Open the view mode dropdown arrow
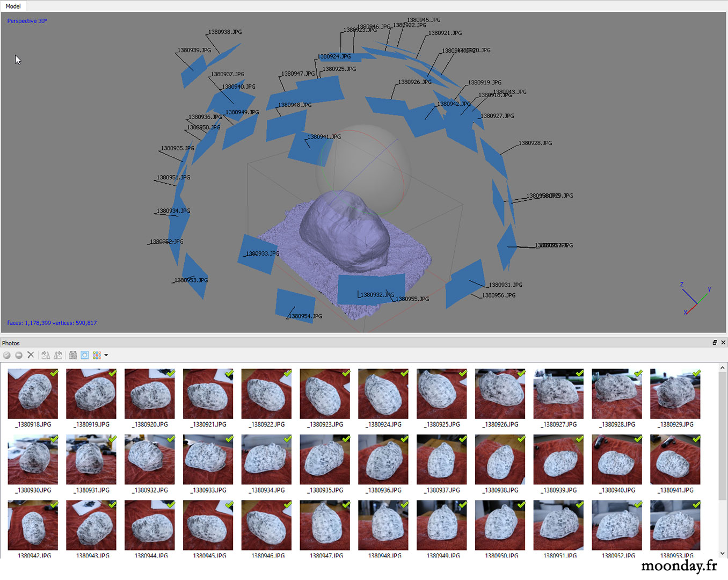The height and width of the screenshot is (580, 728). point(106,355)
